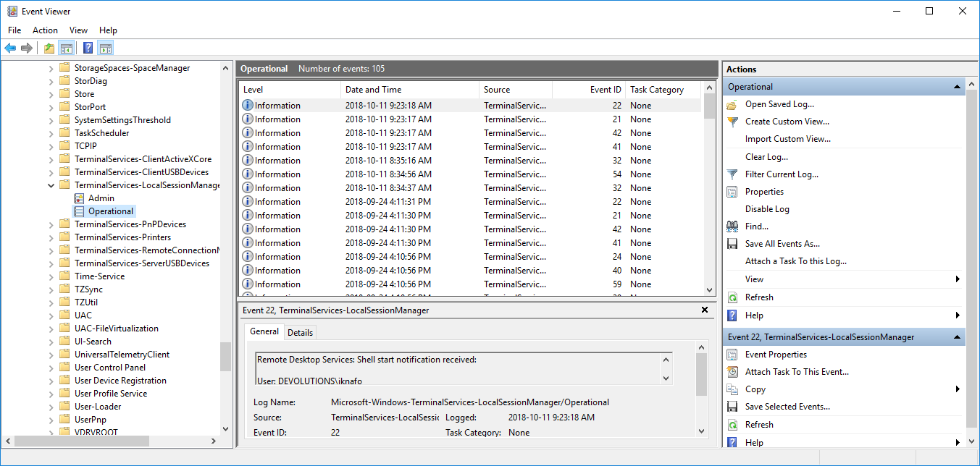Viewport: 980px width, 466px height.
Task: Expand the TerminalServices-PnPDevices folder node
Action: point(51,224)
